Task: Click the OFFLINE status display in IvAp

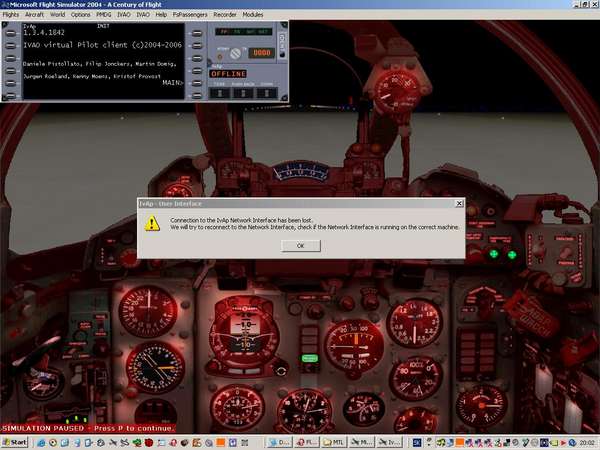Action: click(x=228, y=74)
